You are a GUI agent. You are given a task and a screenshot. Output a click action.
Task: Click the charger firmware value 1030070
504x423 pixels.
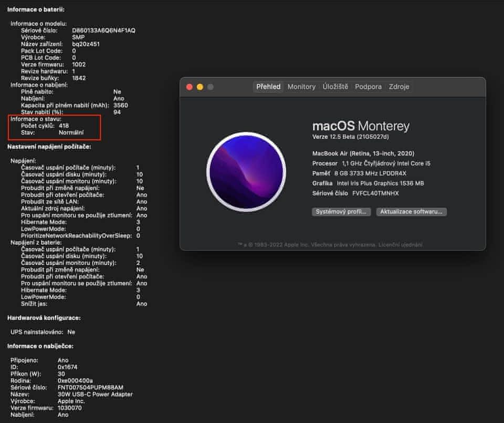[70, 408]
